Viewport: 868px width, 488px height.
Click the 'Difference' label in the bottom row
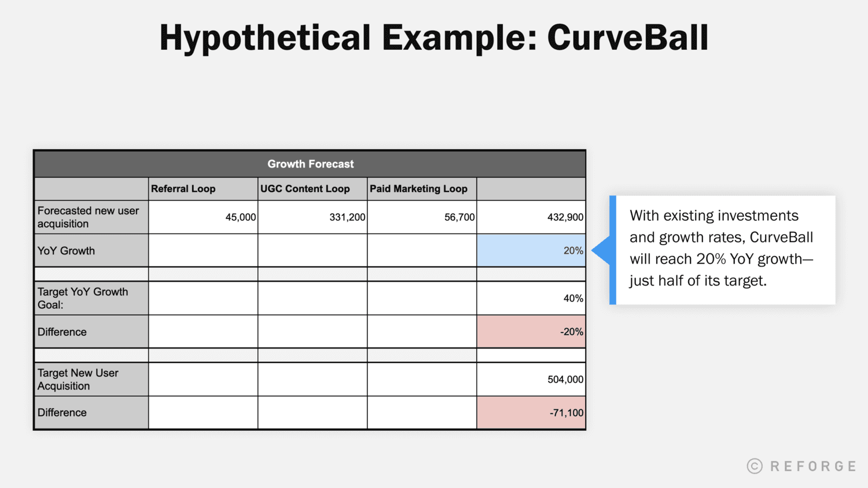coord(91,413)
